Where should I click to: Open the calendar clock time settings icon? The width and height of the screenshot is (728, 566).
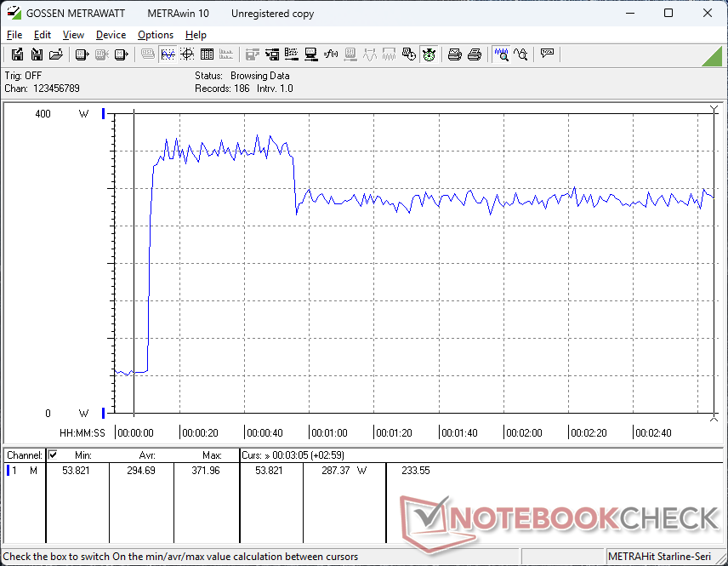pyautogui.click(x=409, y=54)
